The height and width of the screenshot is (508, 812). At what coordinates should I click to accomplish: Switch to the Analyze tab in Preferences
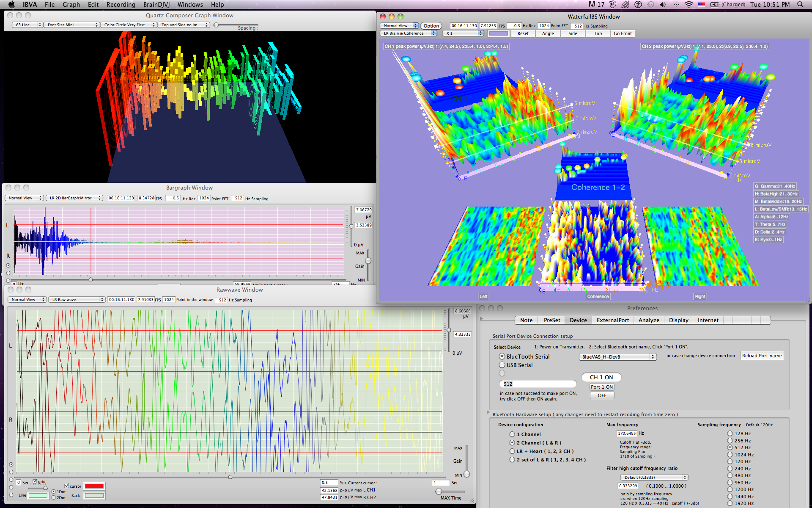pos(649,320)
